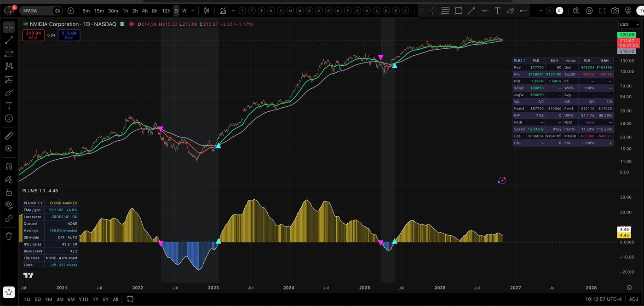Select the brush drawing tool
The height and width of the screenshot is (306, 644).
tap(9, 92)
